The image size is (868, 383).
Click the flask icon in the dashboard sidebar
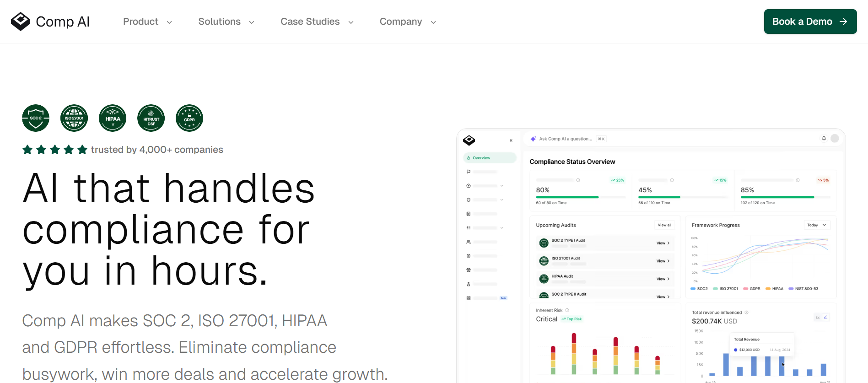tap(469, 284)
